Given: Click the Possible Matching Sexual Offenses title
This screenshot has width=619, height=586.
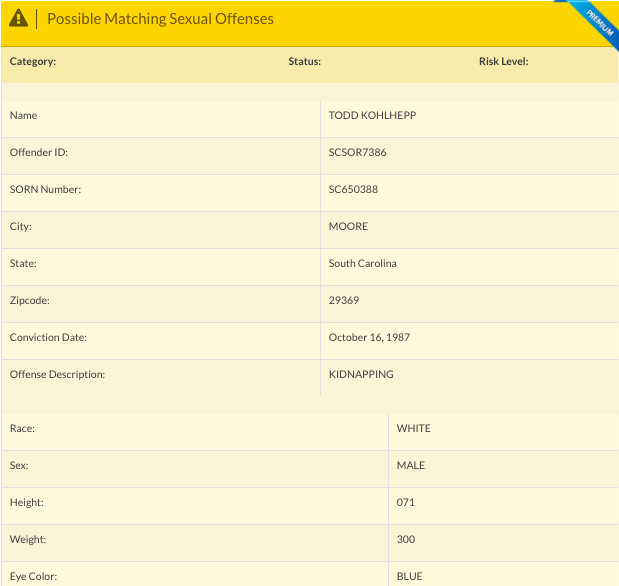Looking at the screenshot, I should tap(160, 19).
